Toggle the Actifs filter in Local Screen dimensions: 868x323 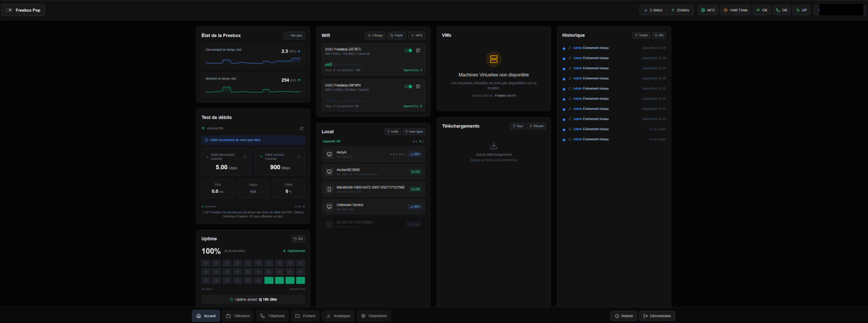(x=392, y=131)
